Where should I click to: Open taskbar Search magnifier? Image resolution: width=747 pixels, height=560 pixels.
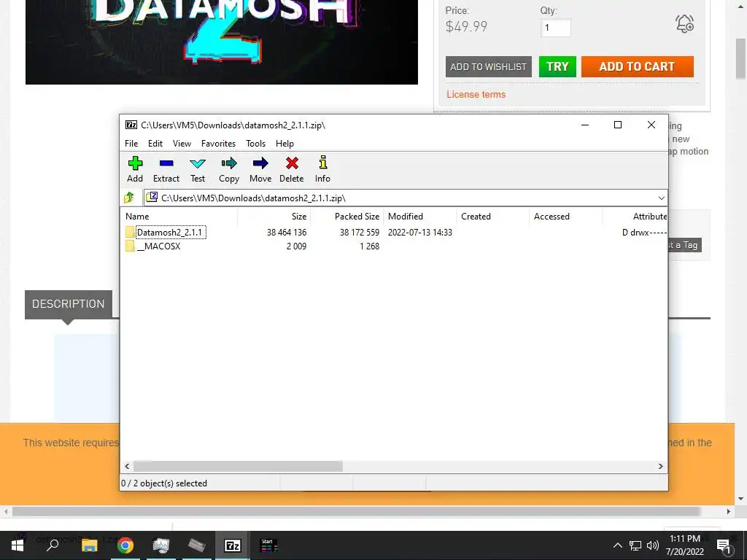(53, 544)
